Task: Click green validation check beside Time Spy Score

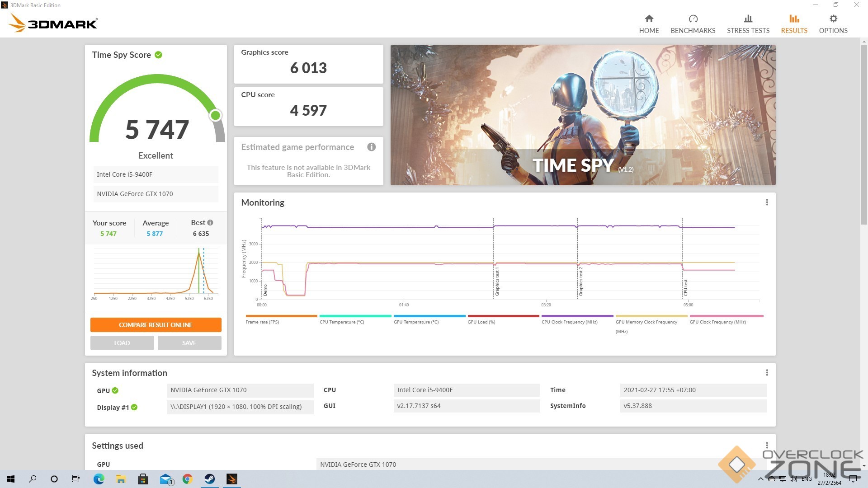Action: pyautogui.click(x=158, y=55)
